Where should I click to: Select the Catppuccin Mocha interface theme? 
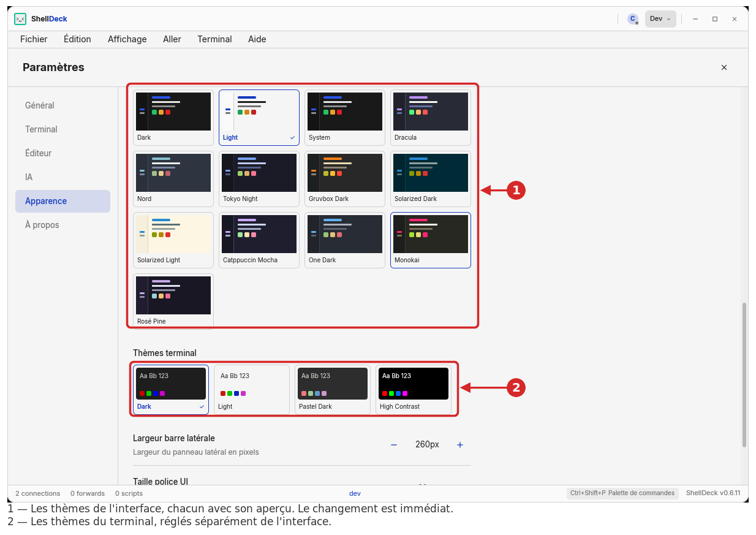[259, 240]
